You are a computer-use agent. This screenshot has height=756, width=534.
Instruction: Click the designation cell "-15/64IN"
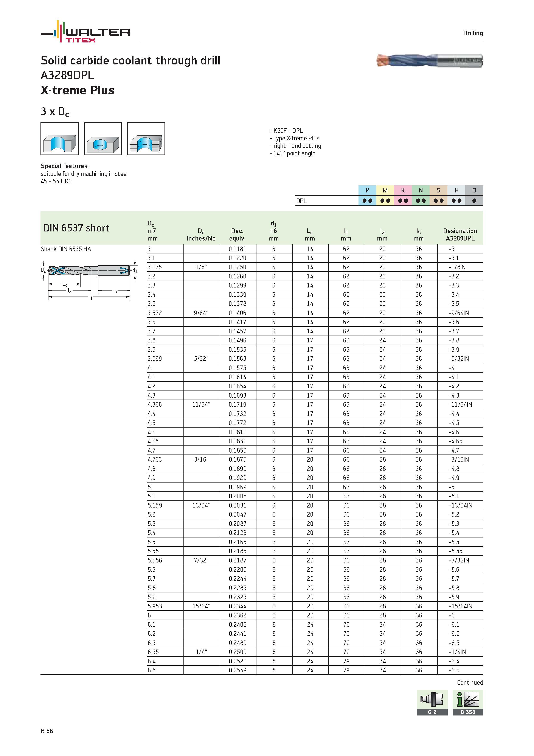[460, 606]
